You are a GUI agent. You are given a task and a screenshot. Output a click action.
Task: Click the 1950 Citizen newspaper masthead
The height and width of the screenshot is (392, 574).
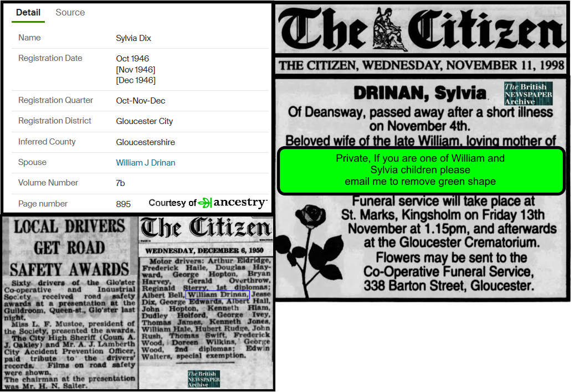click(x=206, y=228)
